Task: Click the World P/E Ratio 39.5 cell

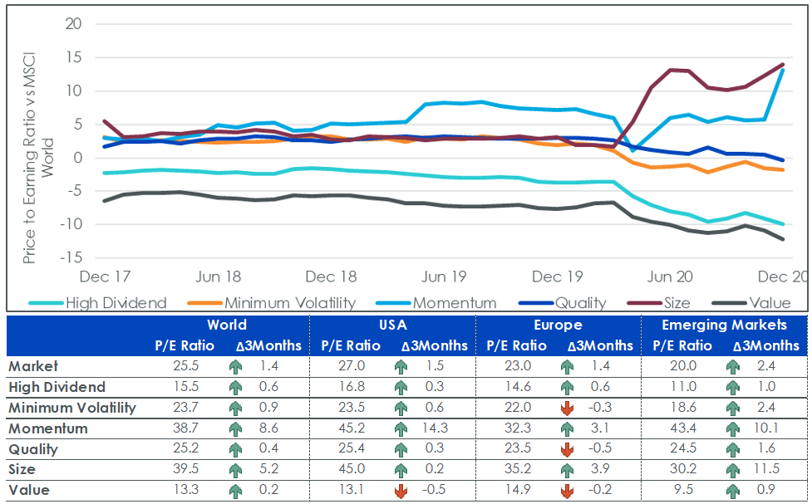Action: pyautogui.click(x=186, y=469)
